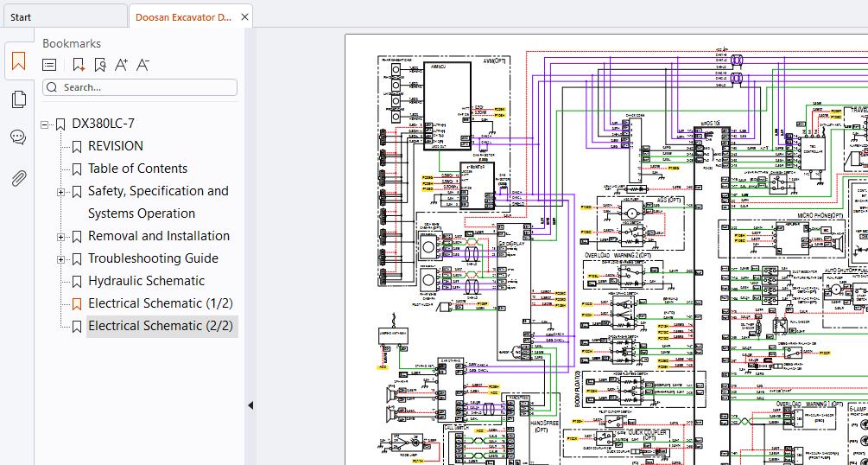Screen dimensions: 868x465
Task: Click the bookmarks Search field
Action: point(140,87)
